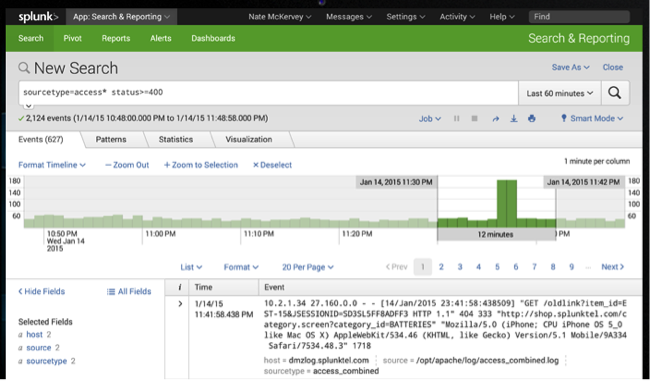Screen dimensions: 650x382
Task: Go to results page 4
Action: pos(478,267)
